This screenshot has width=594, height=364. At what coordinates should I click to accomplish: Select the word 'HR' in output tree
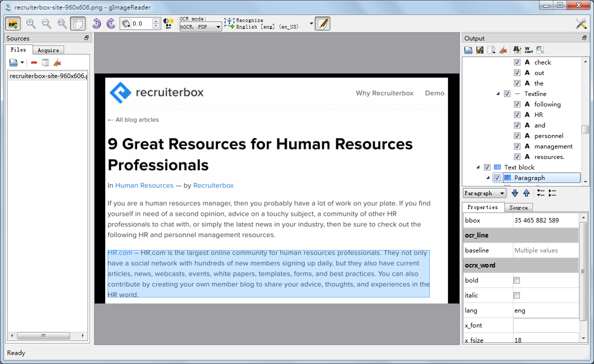click(538, 114)
